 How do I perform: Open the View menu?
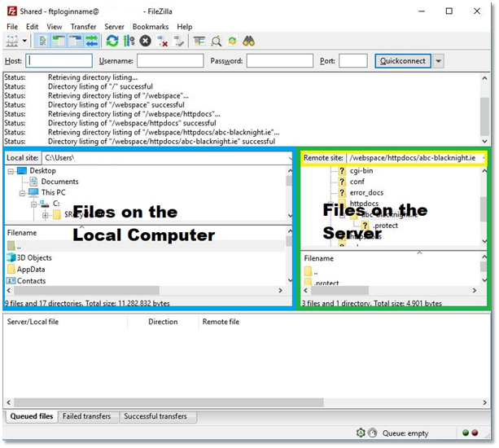pyautogui.click(x=55, y=26)
